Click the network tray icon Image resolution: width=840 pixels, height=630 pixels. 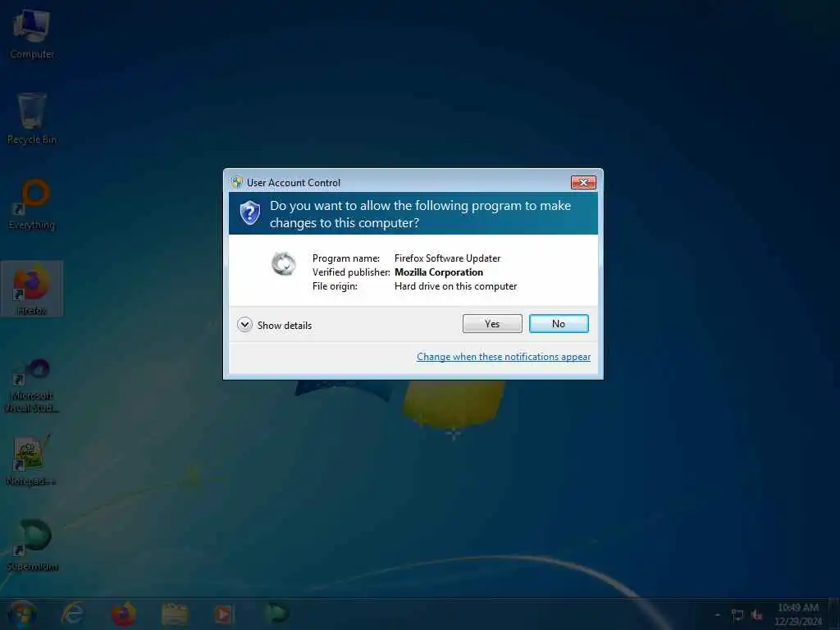(x=737, y=615)
